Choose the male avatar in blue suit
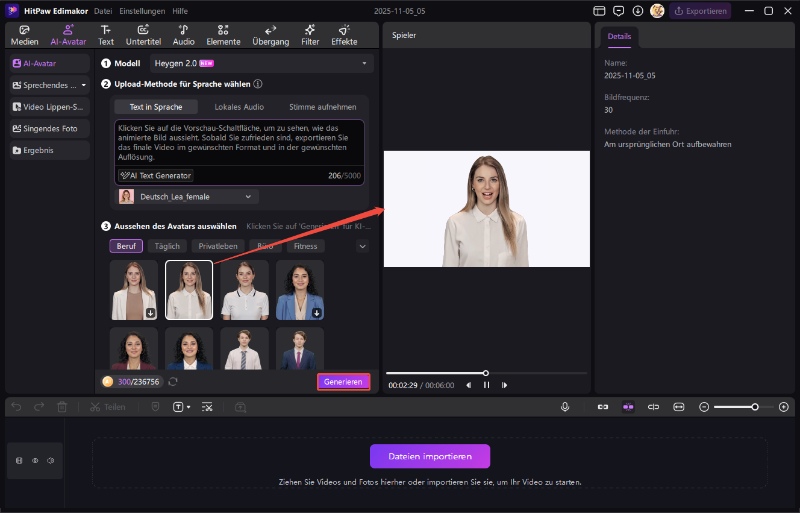This screenshot has width=800, height=513. [x=300, y=349]
